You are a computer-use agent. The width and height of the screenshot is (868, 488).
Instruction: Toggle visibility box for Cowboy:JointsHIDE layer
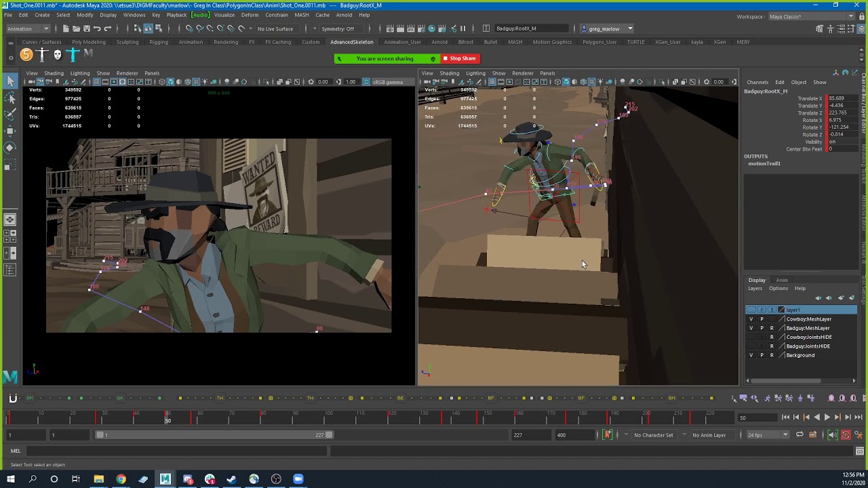pyautogui.click(x=751, y=337)
